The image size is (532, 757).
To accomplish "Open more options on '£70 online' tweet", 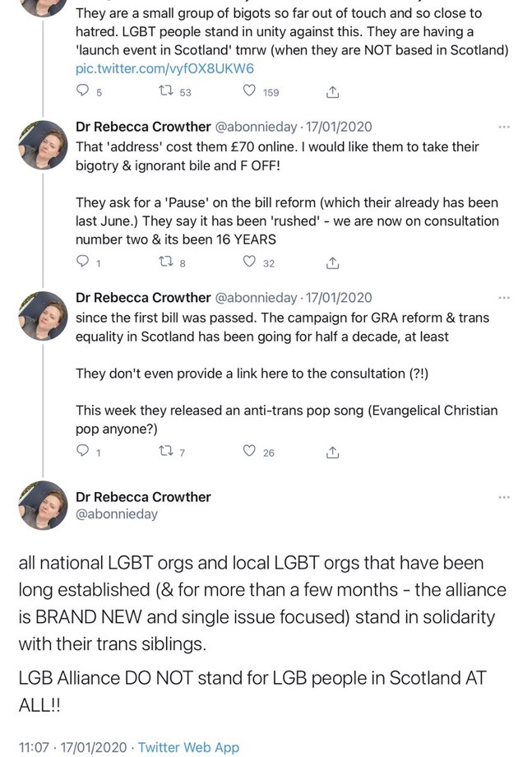I will 504,127.
